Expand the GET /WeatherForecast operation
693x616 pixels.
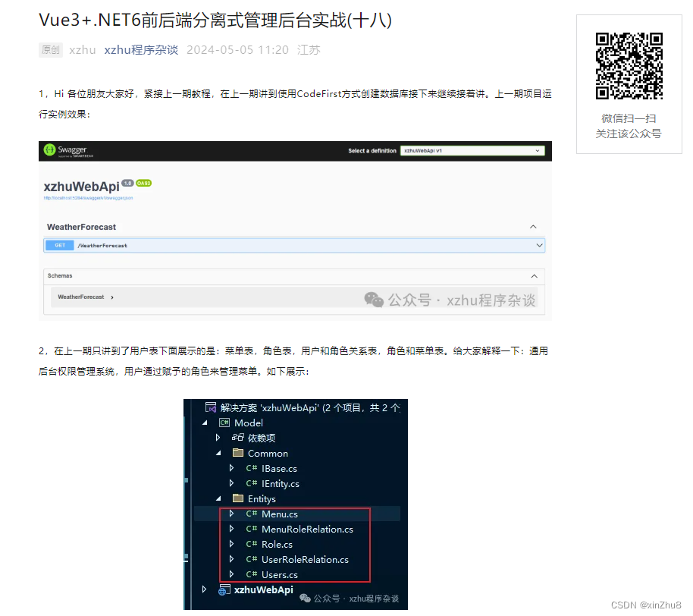[x=538, y=245]
